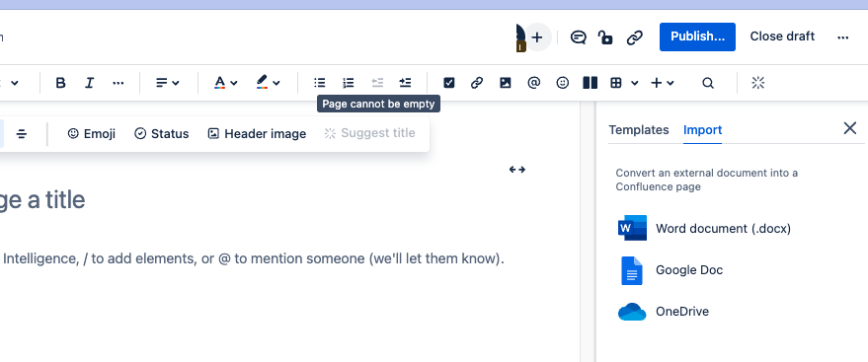Toggle italic formatting

89,83
